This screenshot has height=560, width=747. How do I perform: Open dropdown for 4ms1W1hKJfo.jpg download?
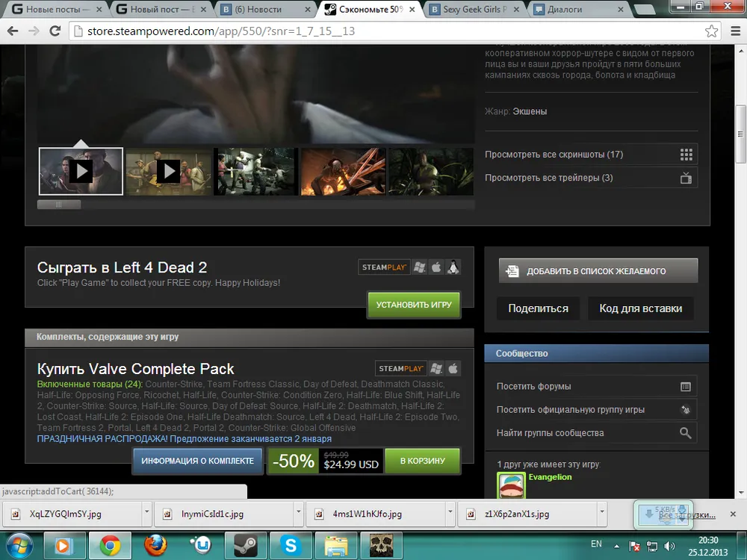pos(450,512)
